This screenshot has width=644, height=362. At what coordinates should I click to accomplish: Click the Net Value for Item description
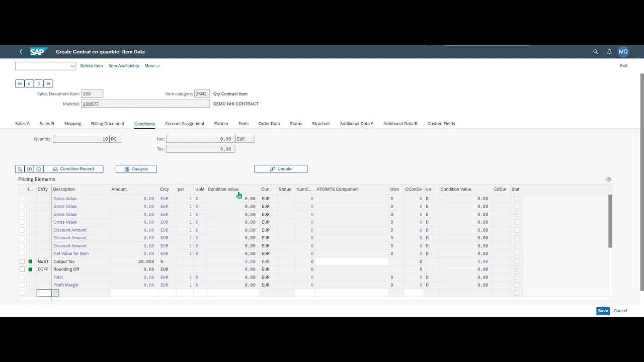71,253
